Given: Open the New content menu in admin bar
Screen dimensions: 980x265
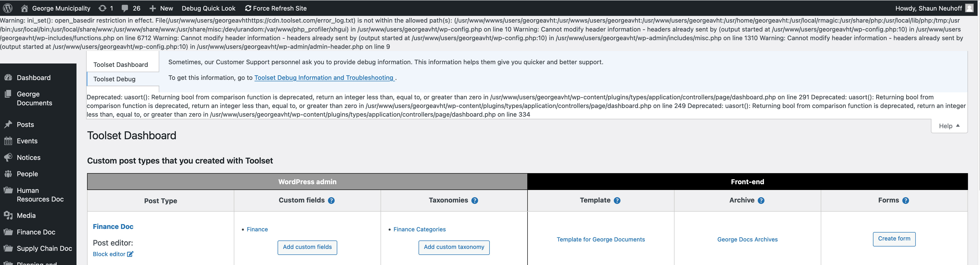Looking at the screenshot, I should click(161, 8).
